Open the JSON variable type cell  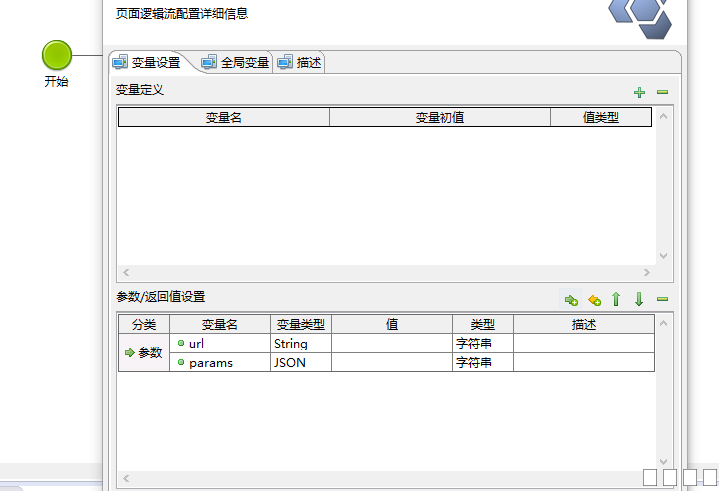tap(300, 362)
